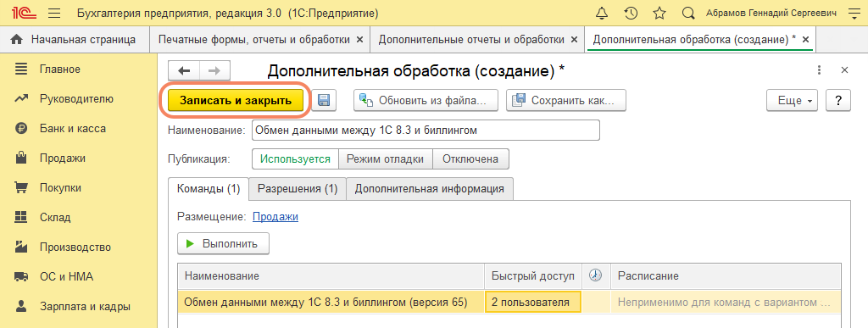Click the Покупки cart icon

point(21,187)
